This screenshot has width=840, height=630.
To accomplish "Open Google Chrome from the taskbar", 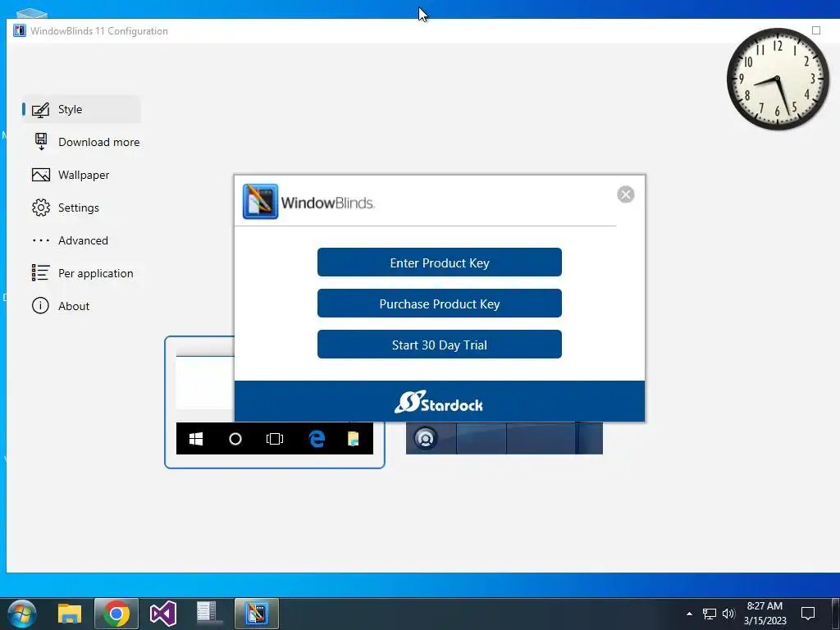I will point(116,614).
